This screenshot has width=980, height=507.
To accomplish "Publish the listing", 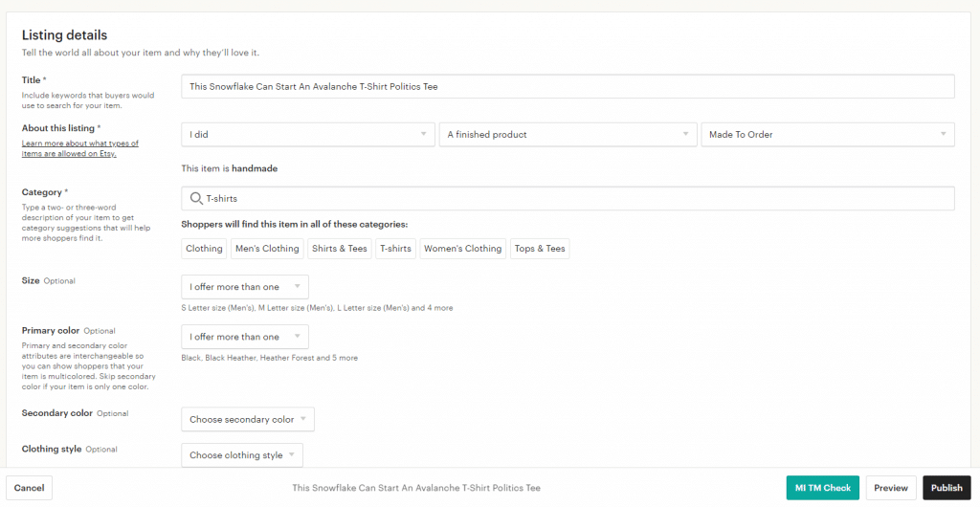I will point(947,488).
